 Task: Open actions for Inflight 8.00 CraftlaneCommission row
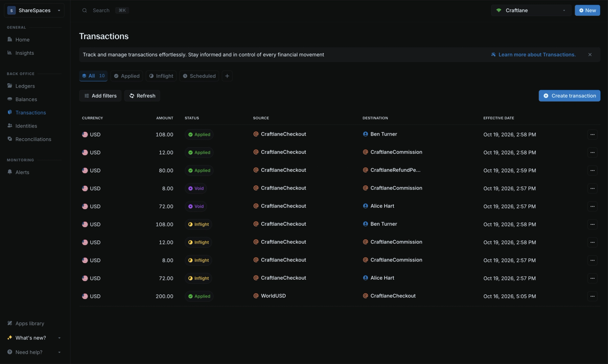(592, 260)
